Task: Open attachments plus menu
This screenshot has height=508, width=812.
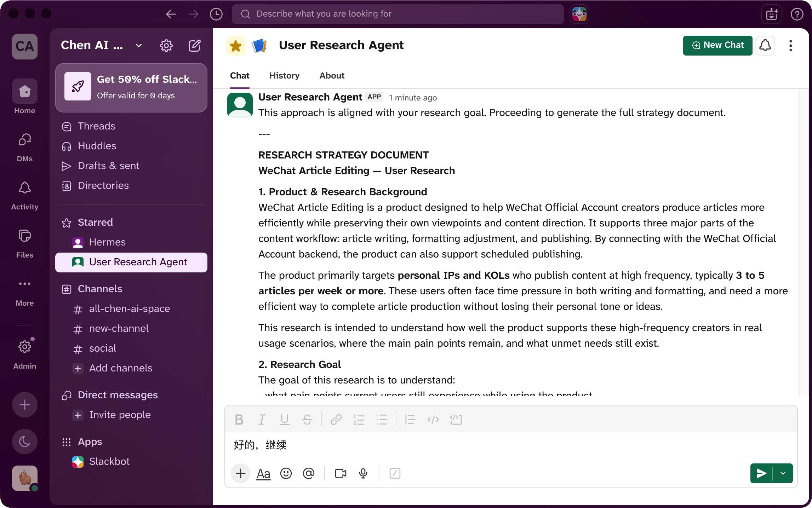Action: click(x=241, y=473)
